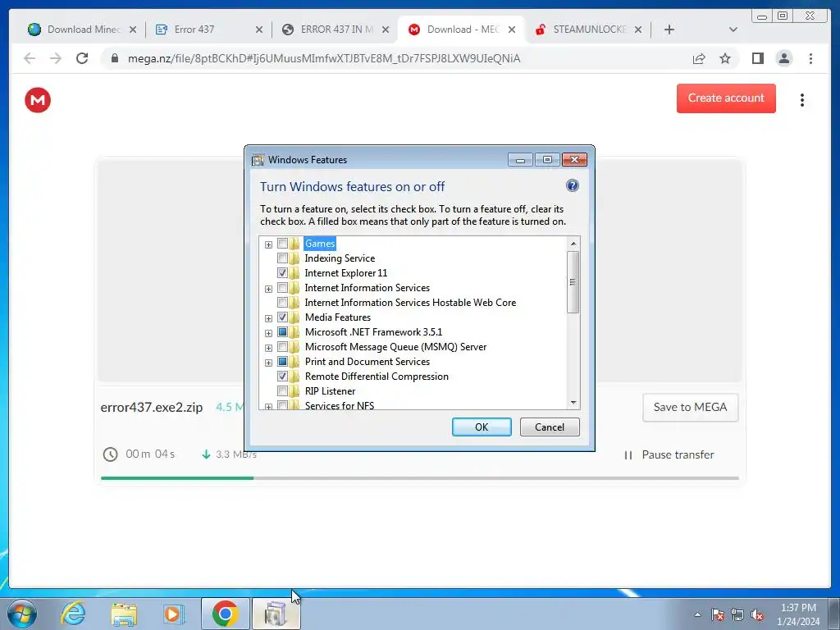Uncheck the Media Features checkbox
This screenshot has height=630, width=840.
(x=282, y=317)
